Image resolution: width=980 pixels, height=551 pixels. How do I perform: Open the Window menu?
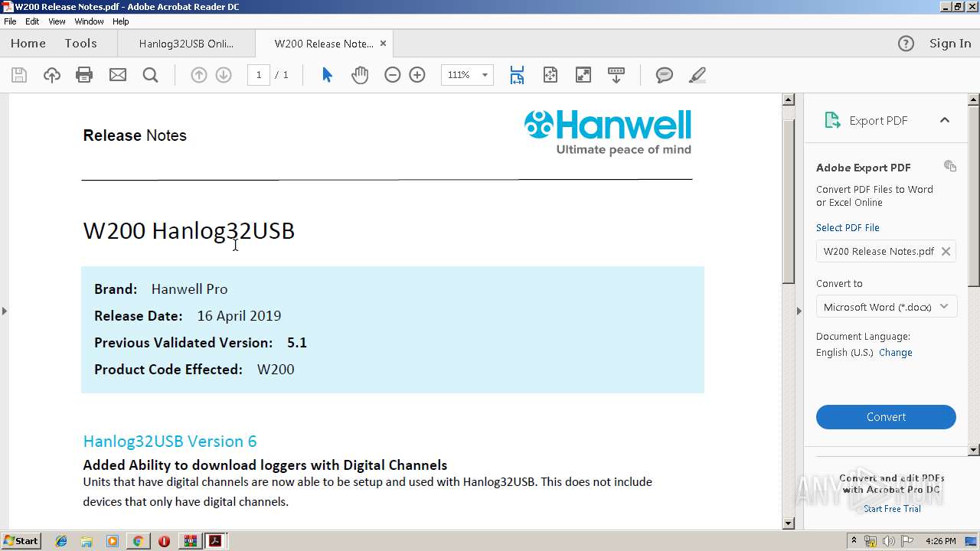tap(89, 21)
